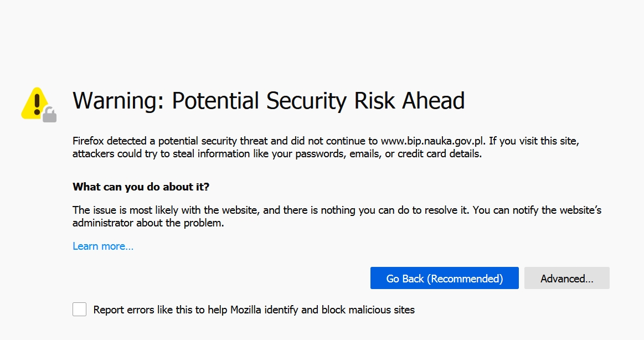The width and height of the screenshot is (644, 340).
Task: Open the Learn more… link
Action: pyautogui.click(x=103, y=246)
